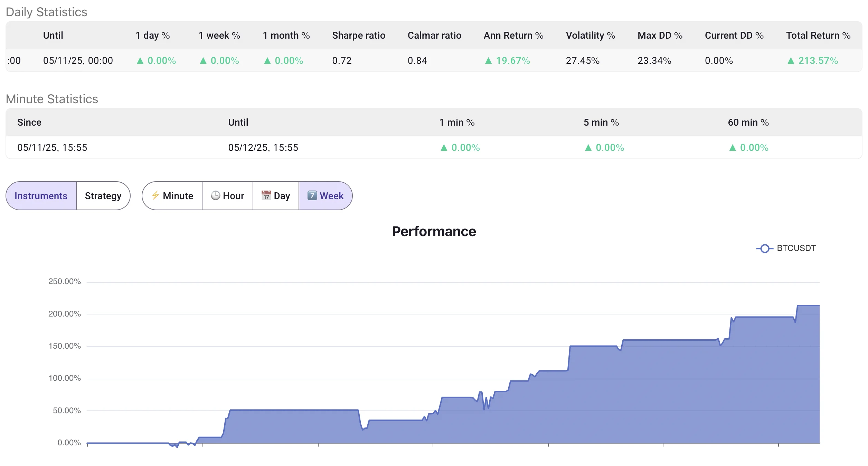
Task: Click the lightning bolt Minute icon
Action: (x=155, y=195)
